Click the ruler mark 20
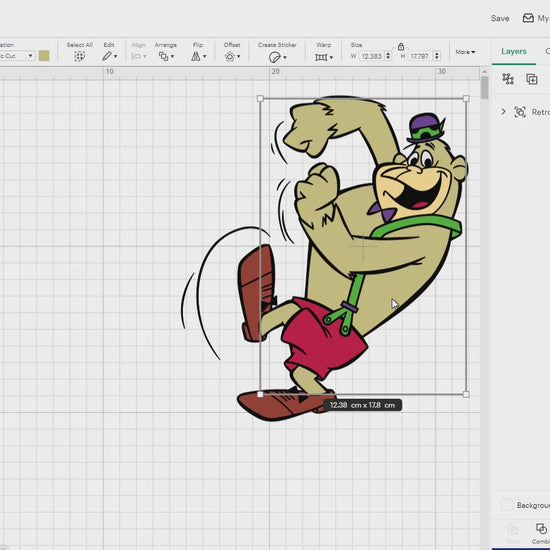The height and width of the screenshot is (550, 550). pos(275,72)
